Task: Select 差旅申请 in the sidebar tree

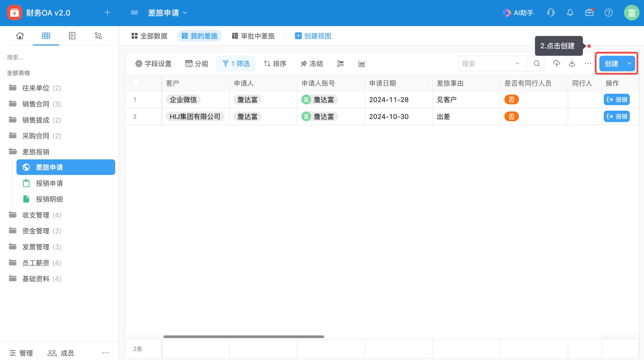Action: point(66,167)
